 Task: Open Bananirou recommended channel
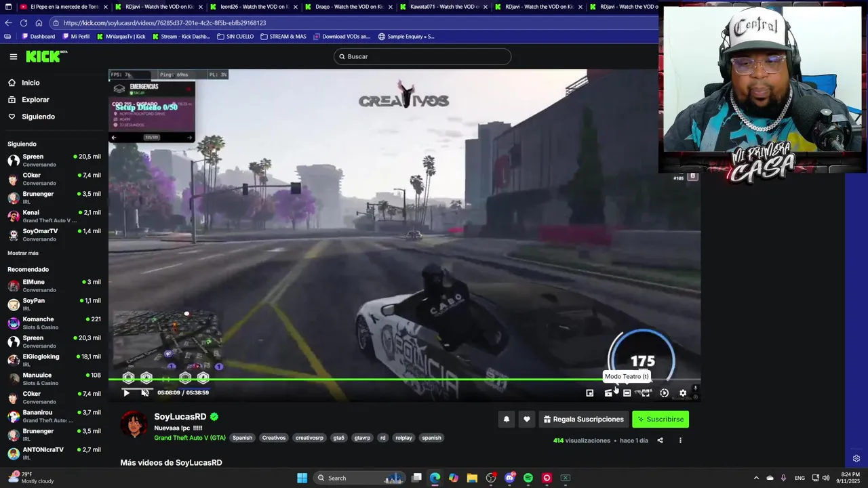coord(54,415)
